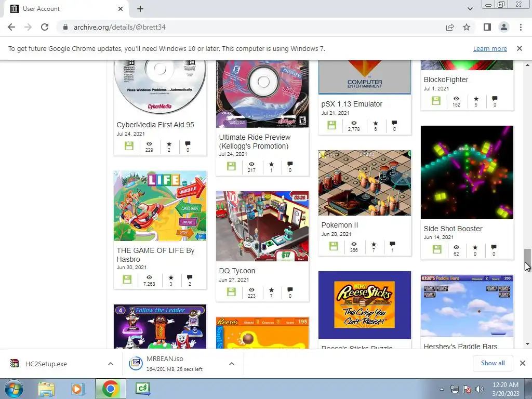Open pSX 1.13 Emulator title link
The image size is (532, 399).
(x=352, y=104)
